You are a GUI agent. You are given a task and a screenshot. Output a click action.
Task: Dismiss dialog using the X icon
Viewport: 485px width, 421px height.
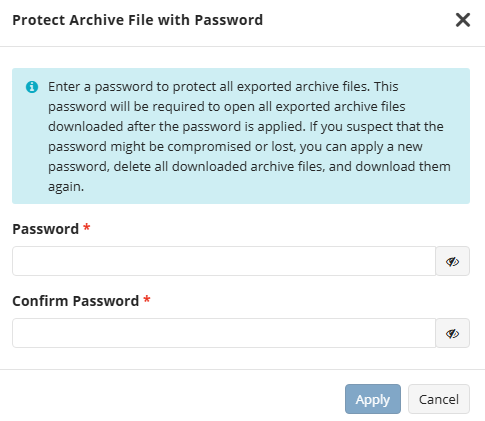tap(463, 20)
